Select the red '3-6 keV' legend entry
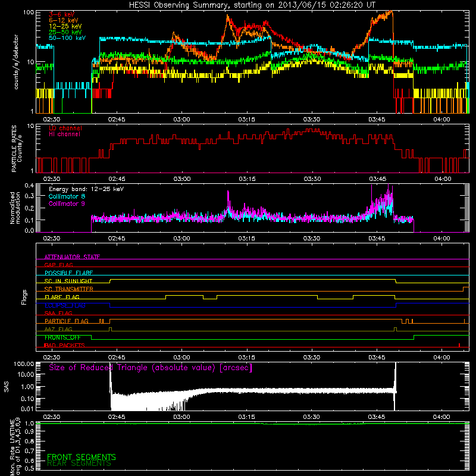This screenshot has height=476, width=476. click(61, 14)
